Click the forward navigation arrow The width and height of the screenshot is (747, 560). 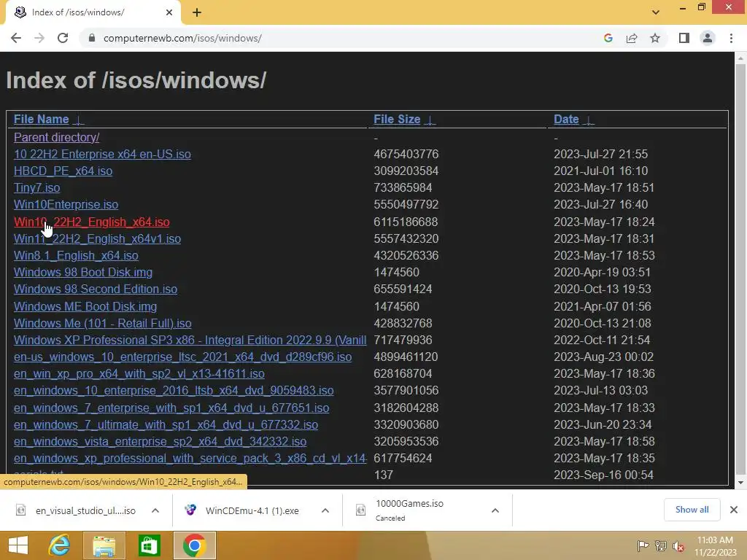(x=39, y=38)
